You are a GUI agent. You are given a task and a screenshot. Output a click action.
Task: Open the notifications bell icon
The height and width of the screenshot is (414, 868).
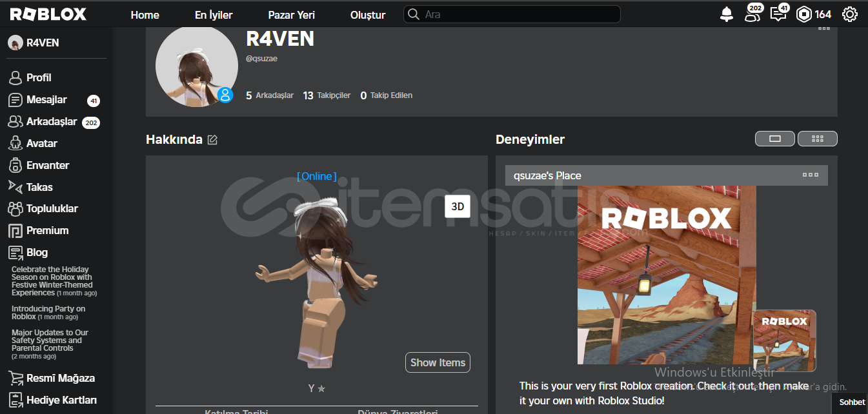click(x=727, y=14)
